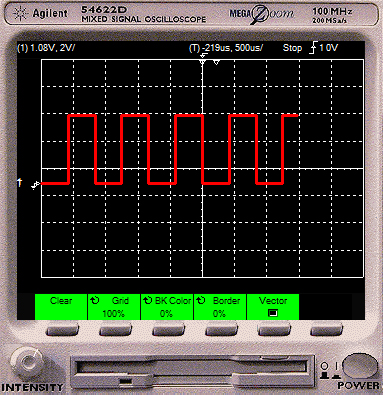This screenshot has width=383, height=395.
Task: Click the channel 1 ground level marker
Action: pos(36,185)
